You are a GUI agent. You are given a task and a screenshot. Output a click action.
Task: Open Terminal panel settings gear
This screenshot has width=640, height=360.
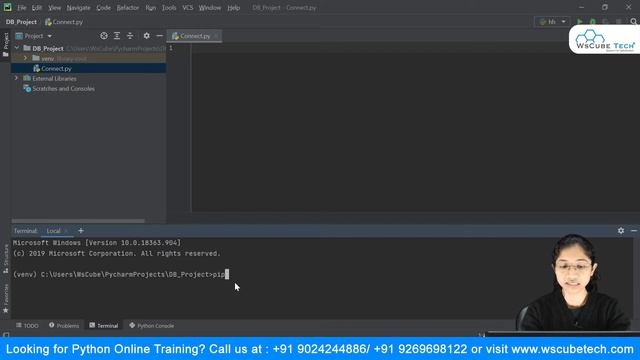pos(621,231)
